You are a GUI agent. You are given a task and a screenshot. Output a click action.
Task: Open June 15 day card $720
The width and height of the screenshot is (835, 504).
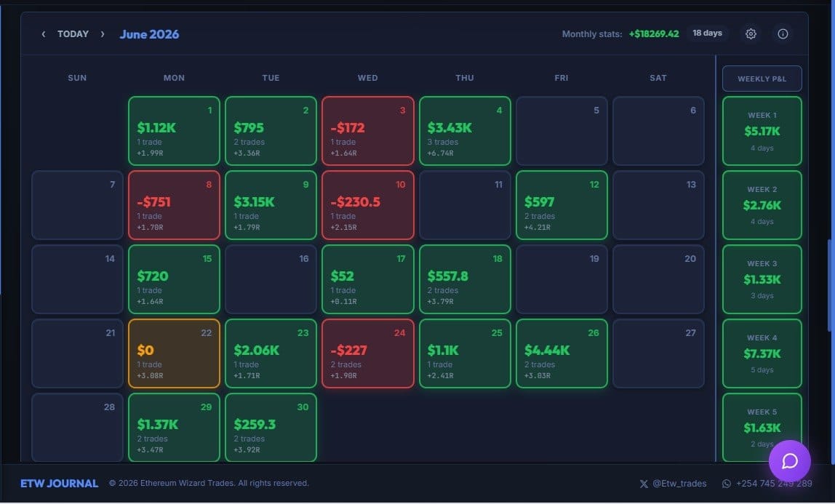point(174,279)
